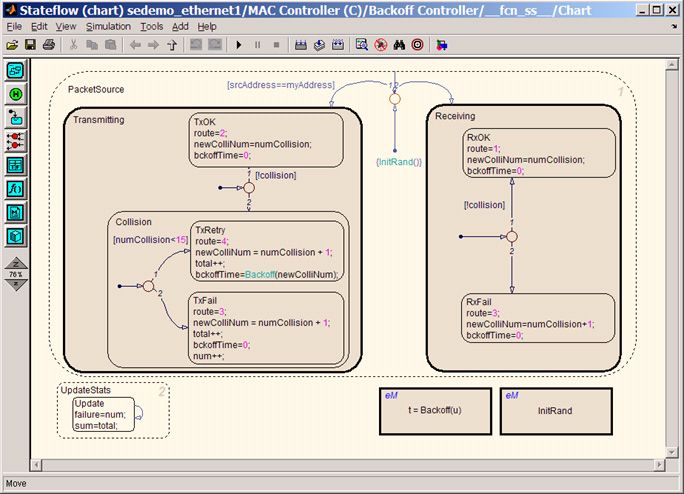
Task: Select the Connective Junction tool
Action: [16, 140]
